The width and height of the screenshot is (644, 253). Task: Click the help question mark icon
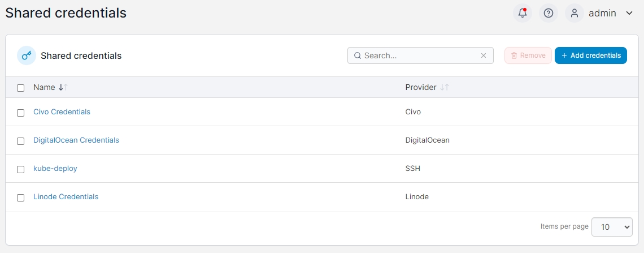click(x=548, y=13)
